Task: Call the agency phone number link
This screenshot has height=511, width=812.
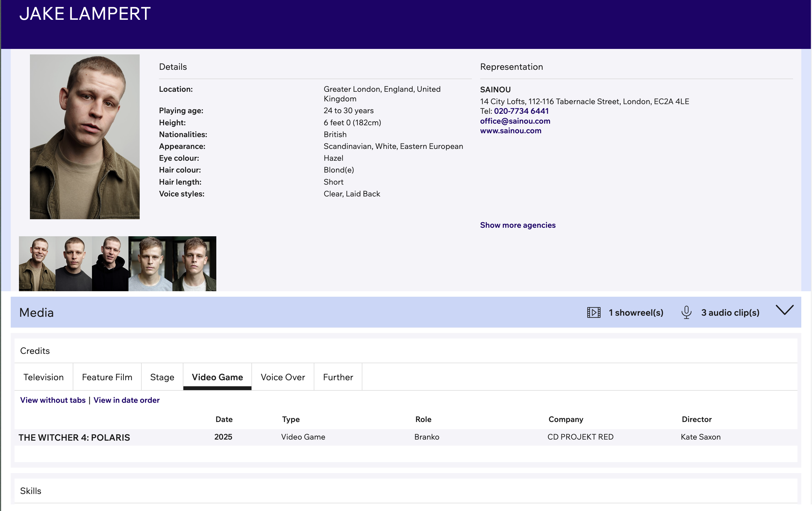Action: [x=521, y=111]
